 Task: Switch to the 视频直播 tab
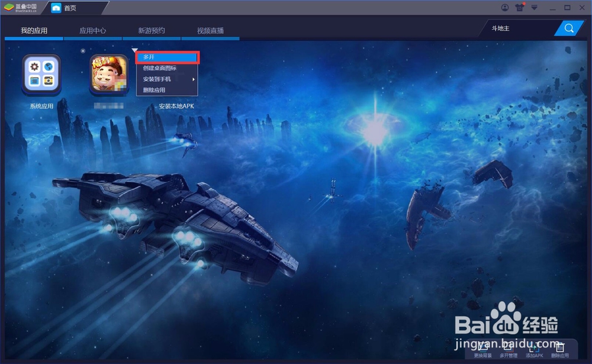coord(210,31)
